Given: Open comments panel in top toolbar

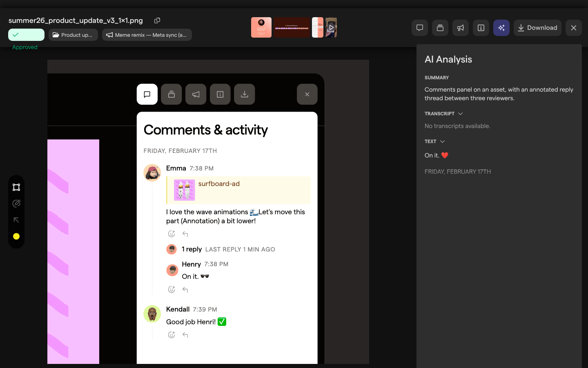Looking at the screenshot, I should tap(420, 28).
